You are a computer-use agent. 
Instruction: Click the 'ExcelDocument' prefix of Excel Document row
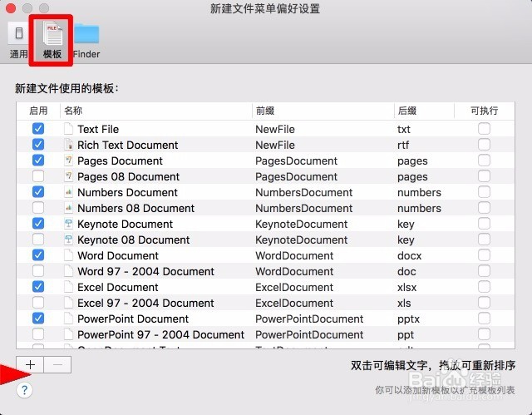coord(294,288)
